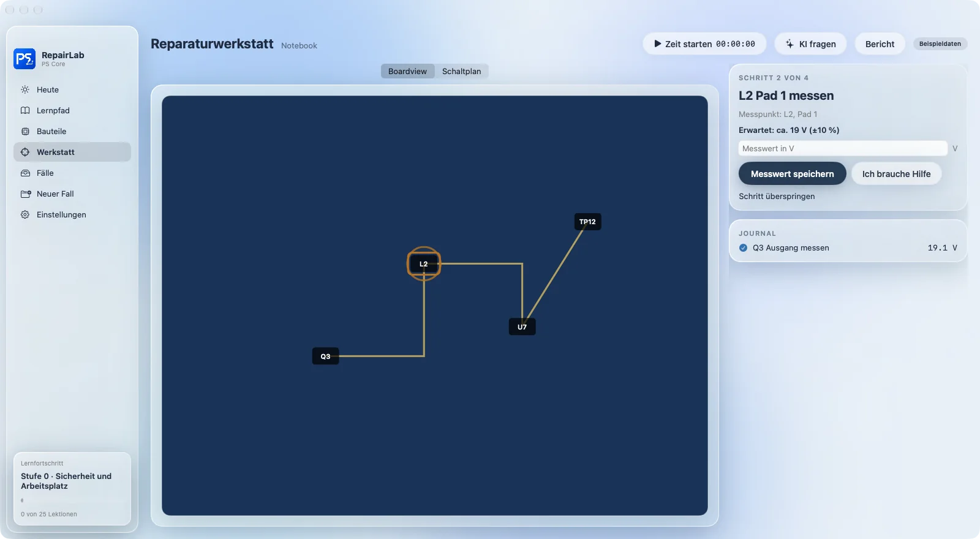Open the Lernpfad sidebar item
The width and height of the screenshot is (980, 539).
[x=72, y=110]
